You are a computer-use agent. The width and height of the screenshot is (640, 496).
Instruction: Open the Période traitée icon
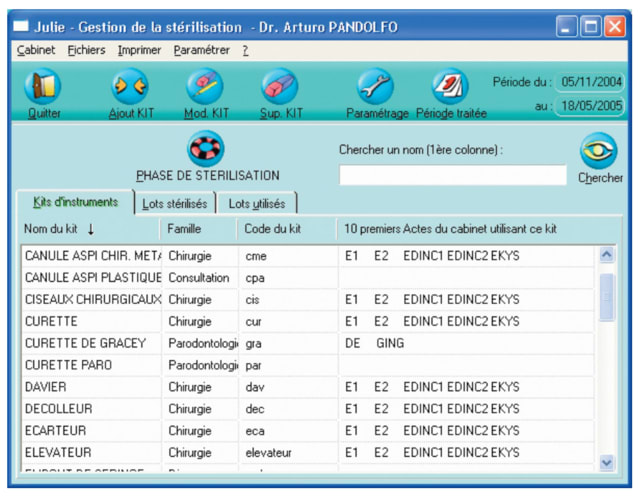point(450,87)
